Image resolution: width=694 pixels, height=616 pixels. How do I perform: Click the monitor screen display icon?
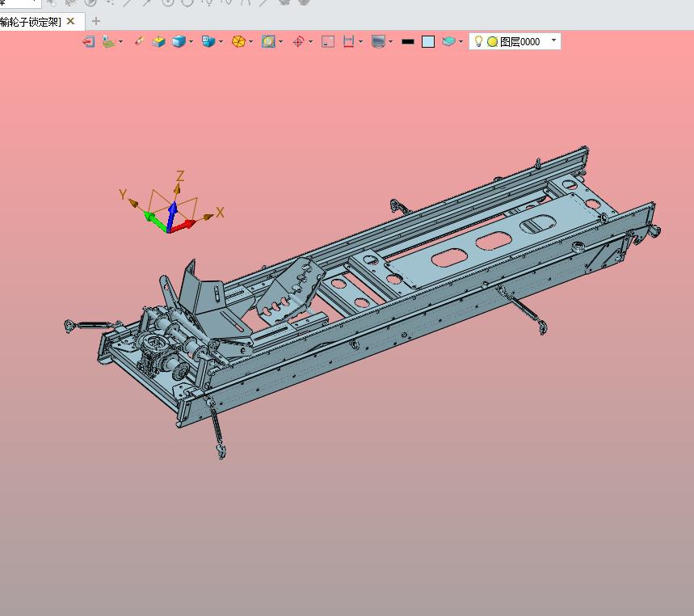coord(378,41)
